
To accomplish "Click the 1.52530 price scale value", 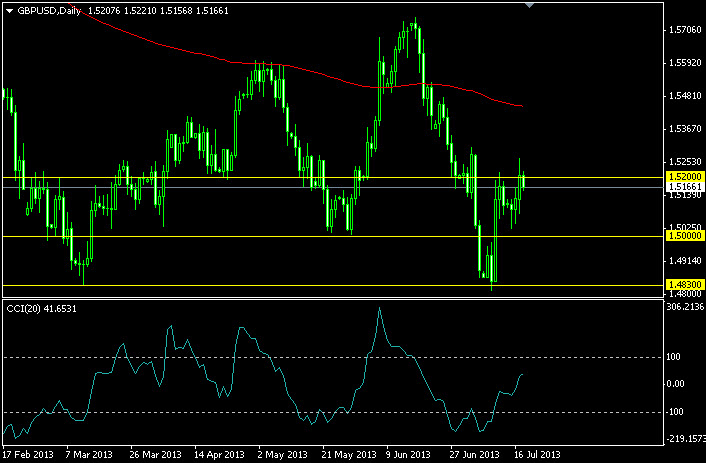I will tap(685, 162).
